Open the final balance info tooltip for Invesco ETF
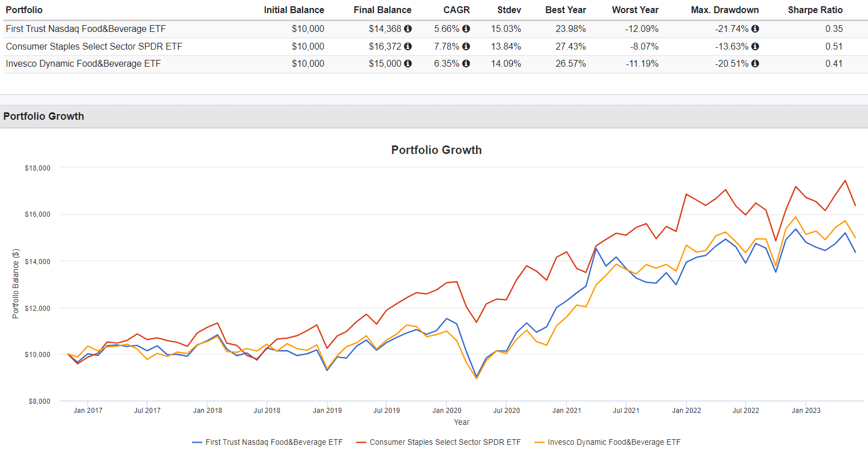Image resolution: width=868 pixels, height=450 pixels. (x=407, y=63)
